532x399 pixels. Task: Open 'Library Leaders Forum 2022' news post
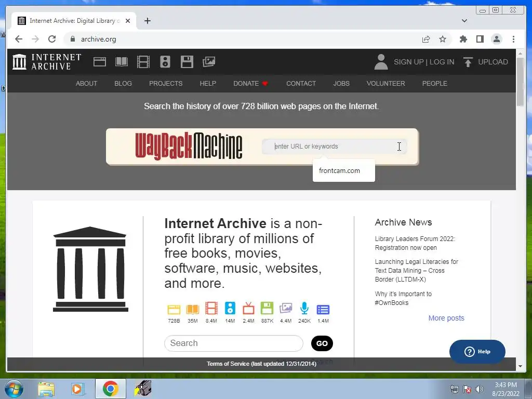click(415, 243)
